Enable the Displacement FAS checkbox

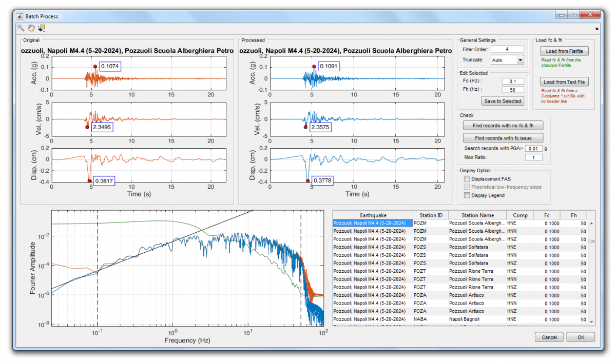click(467, 179)
